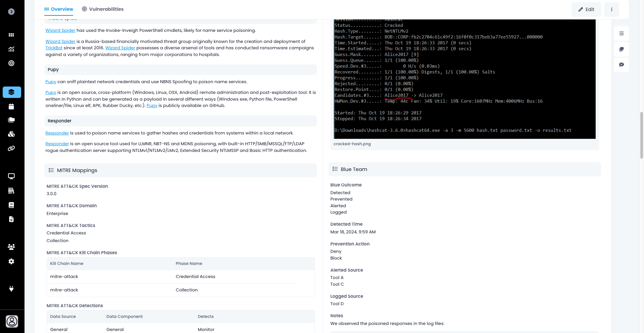The height and width of the screenshot is (333, 644).
Task: Click the folders icon in sidebar
Action: [x=11, y=120]
